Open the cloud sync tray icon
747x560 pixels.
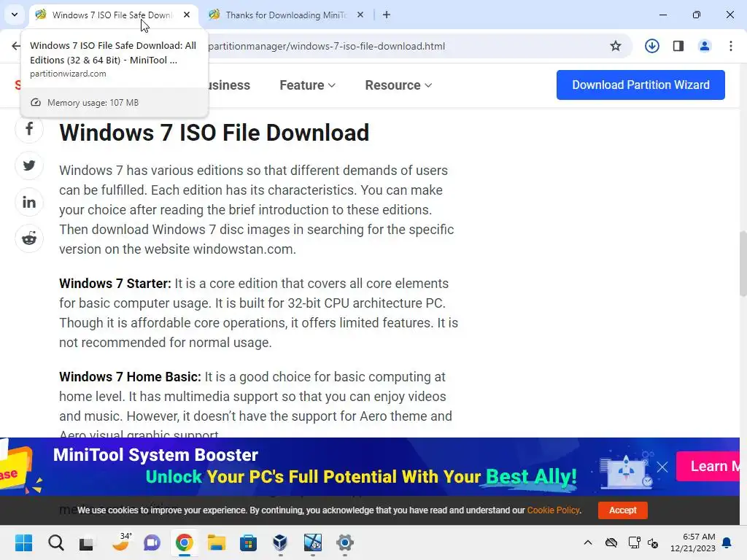611,542
